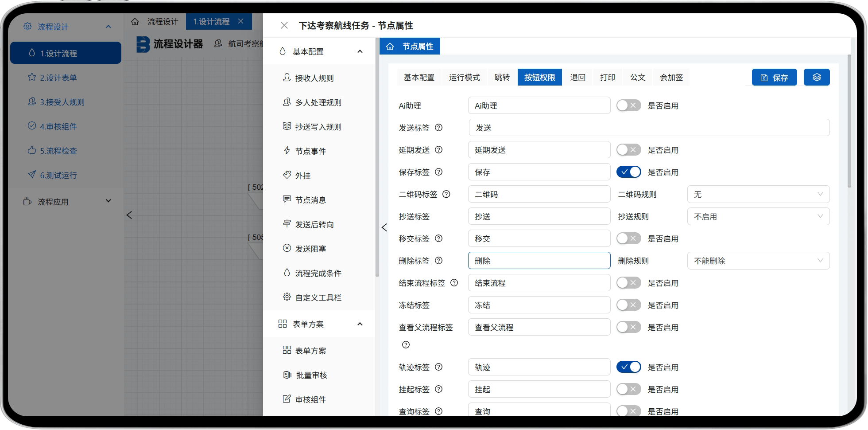Switch to the 退回 tab

click(x=577, y=77)
